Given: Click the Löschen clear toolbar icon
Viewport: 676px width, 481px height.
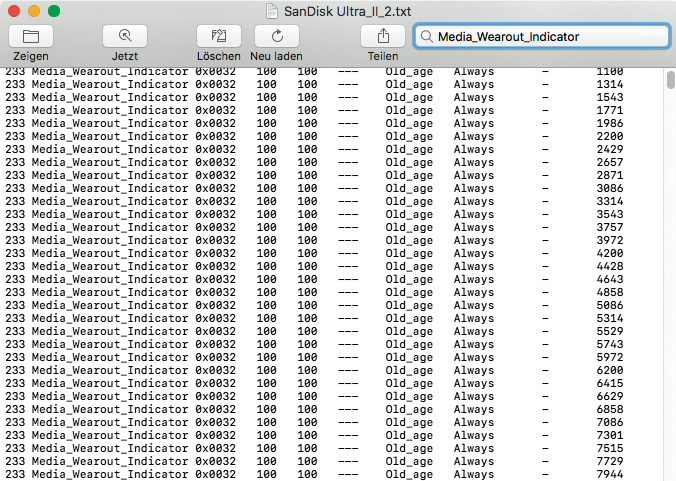Looking at the screenshot, I should point(219,36).
